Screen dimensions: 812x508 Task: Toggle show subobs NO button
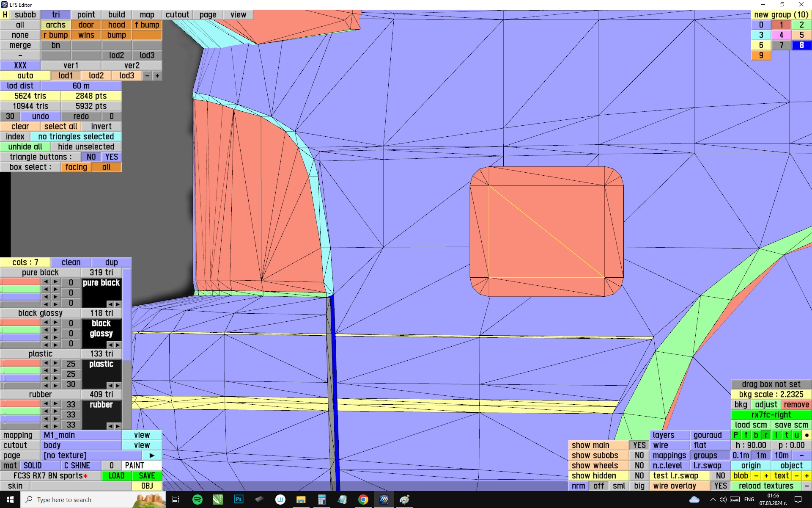[x=639, y=455]
